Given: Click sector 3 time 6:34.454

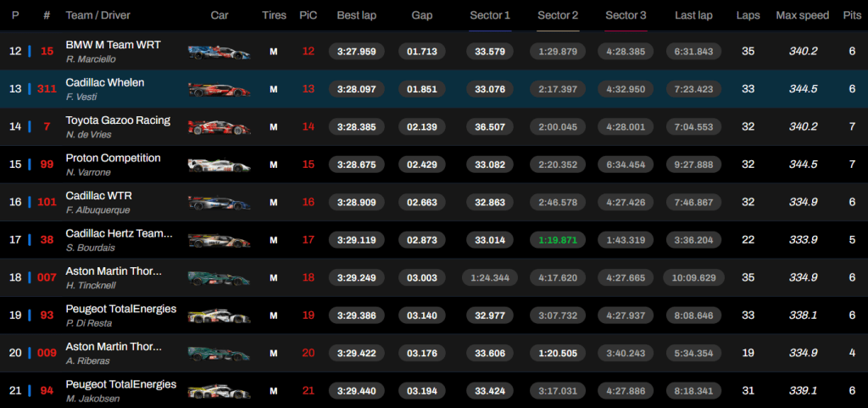Looking at the screenshot, I should coord(626,165).
